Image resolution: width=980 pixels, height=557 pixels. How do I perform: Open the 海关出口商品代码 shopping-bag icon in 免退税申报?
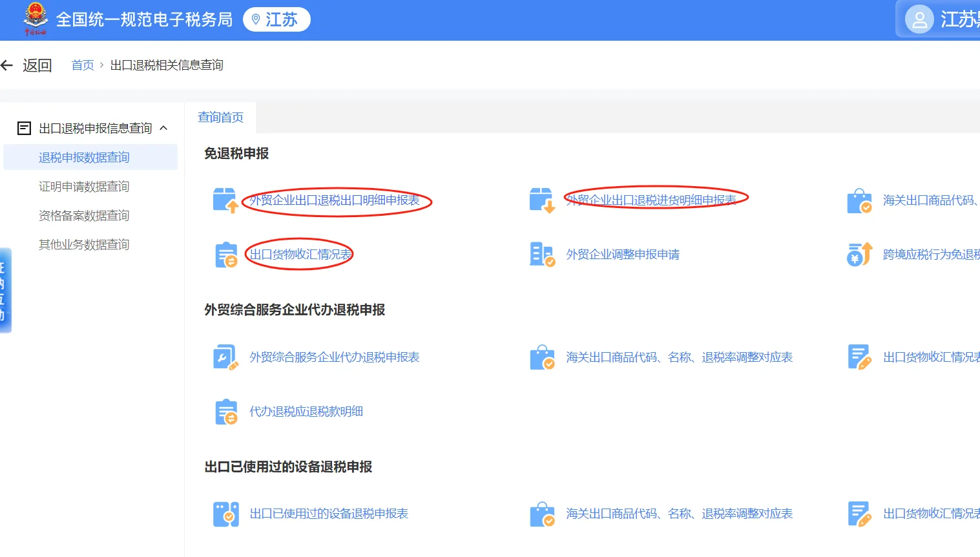(859, 200)
